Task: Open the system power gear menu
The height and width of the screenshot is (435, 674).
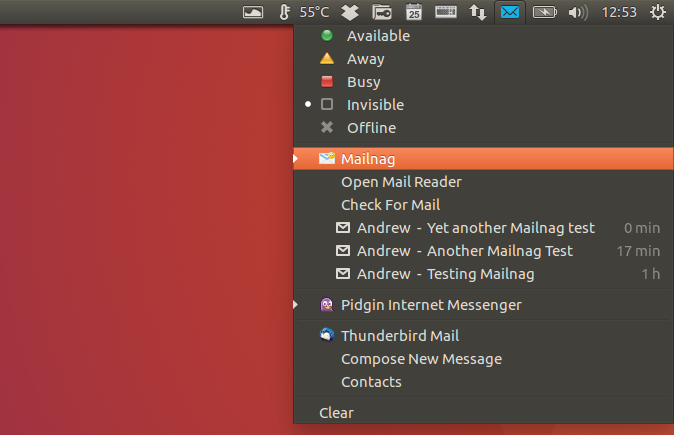Action: (x=658, y=12)
